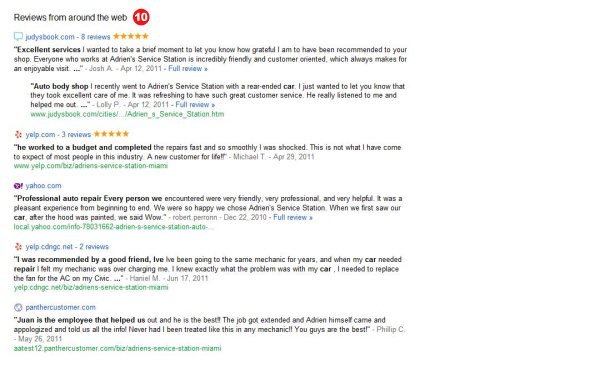
Task: Click the judysbook.com speech bubble icon
Action: click(x=18, y=37)
